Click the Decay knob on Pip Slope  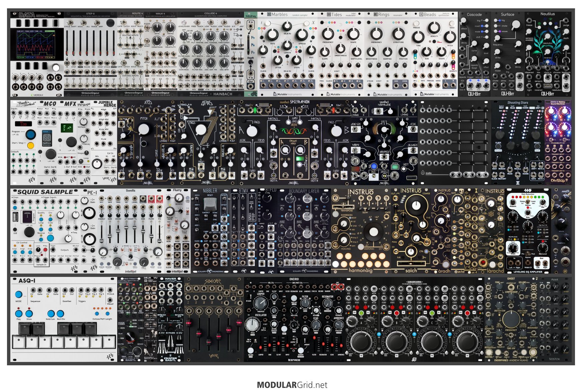click(x=83, y=138)
